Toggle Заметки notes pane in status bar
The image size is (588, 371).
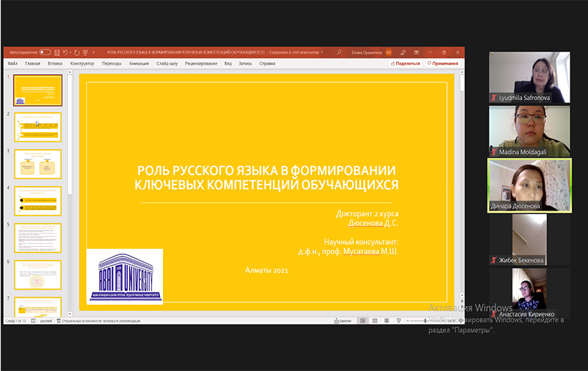[x=343, y=321]
